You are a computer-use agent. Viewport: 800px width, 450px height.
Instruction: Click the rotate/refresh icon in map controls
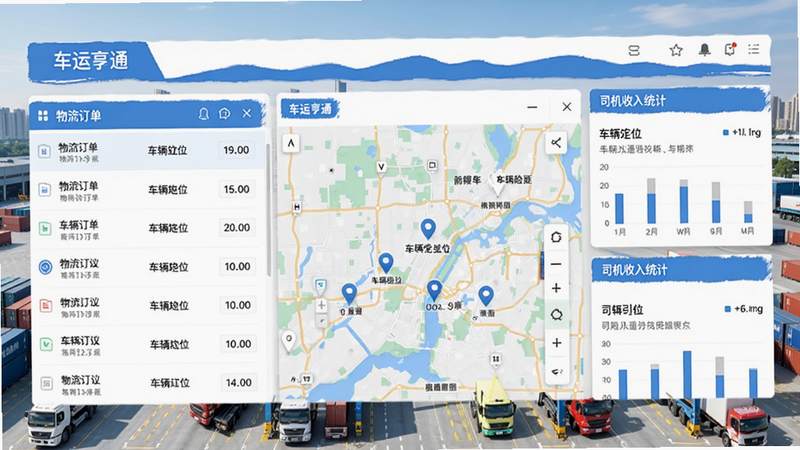pyautogui.click(x=556, y=237)
